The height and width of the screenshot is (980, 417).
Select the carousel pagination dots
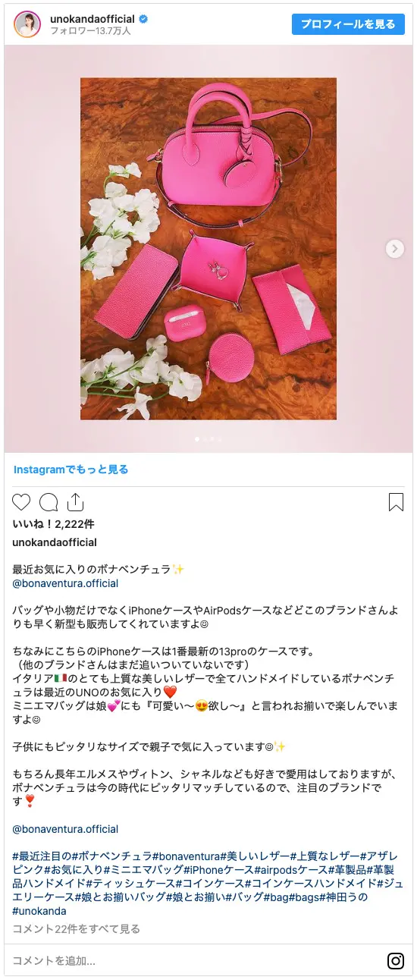click(208, 439)
